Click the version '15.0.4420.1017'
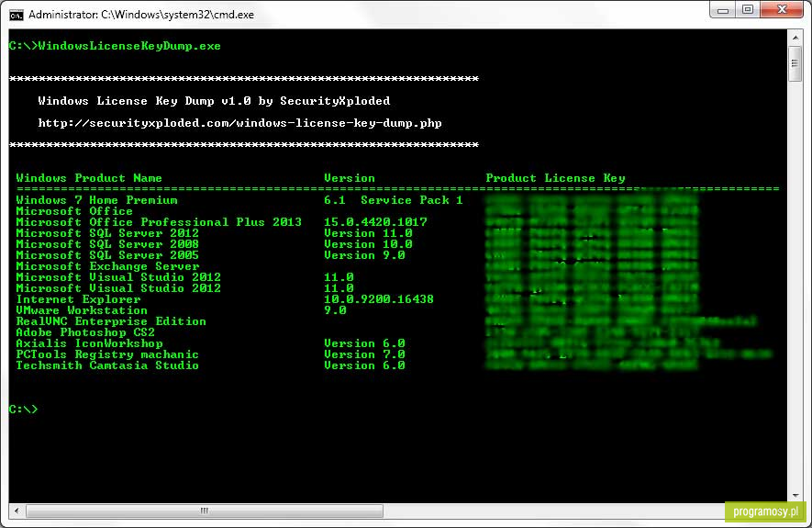This screenshot has width=812, height=528. [375, 222]
